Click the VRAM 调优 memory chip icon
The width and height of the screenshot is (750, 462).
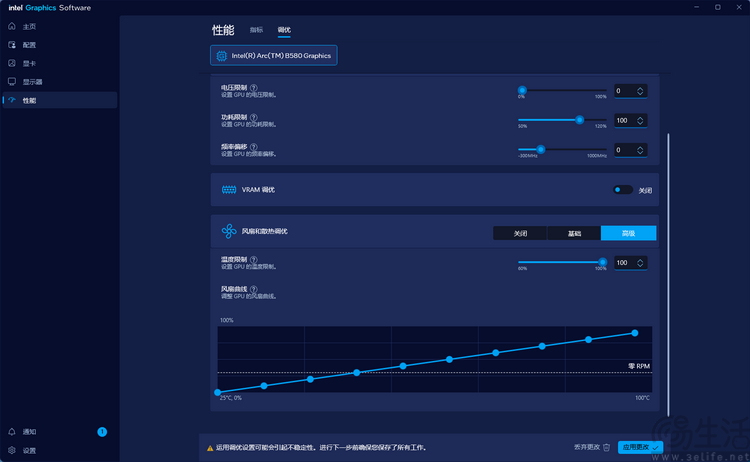coord(229,190)
